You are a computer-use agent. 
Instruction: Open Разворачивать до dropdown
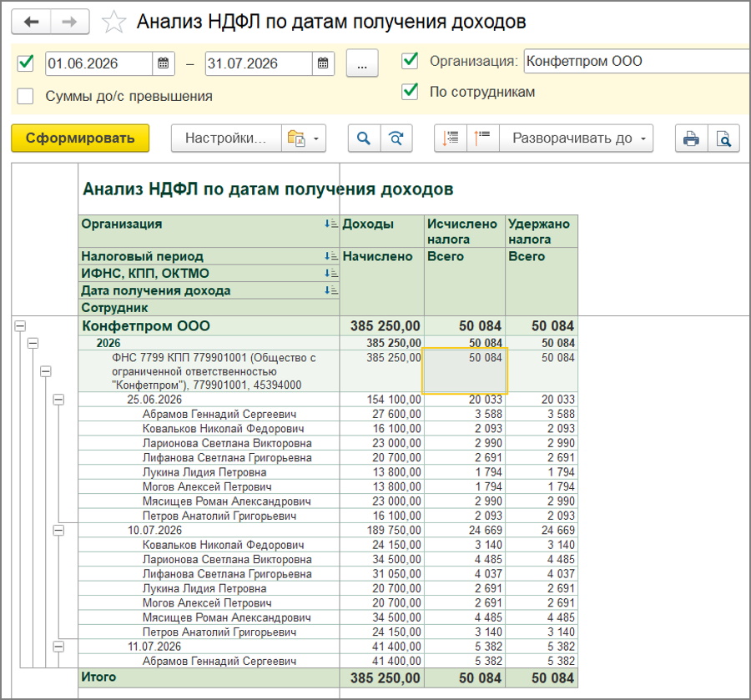point(576,138)
